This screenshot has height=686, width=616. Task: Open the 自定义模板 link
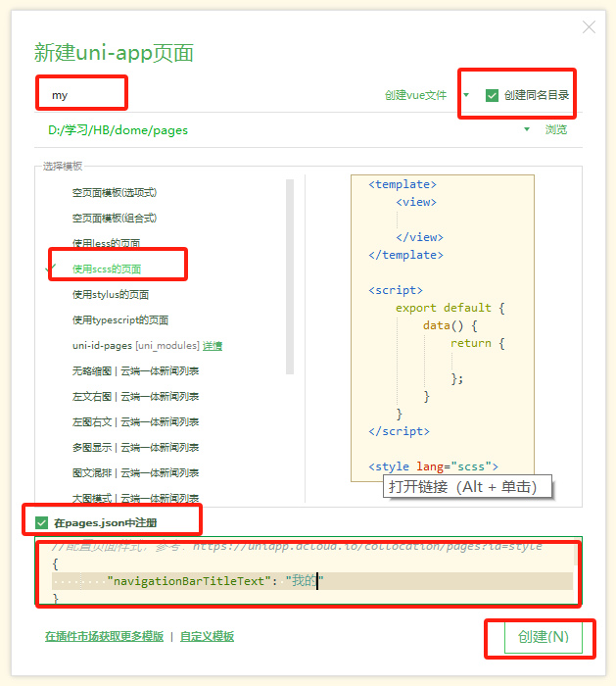[208, 636]
